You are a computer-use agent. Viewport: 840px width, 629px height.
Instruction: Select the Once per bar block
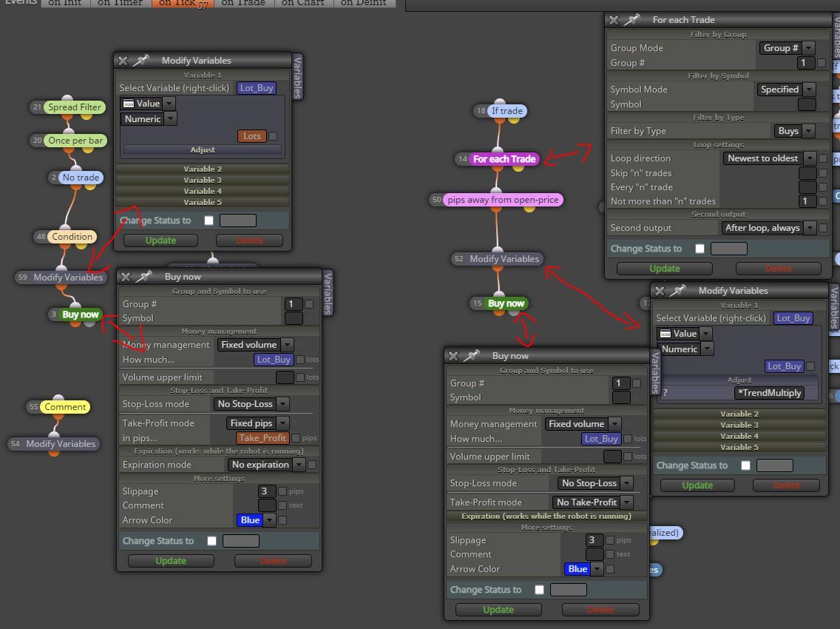click(x=75, y=141)
